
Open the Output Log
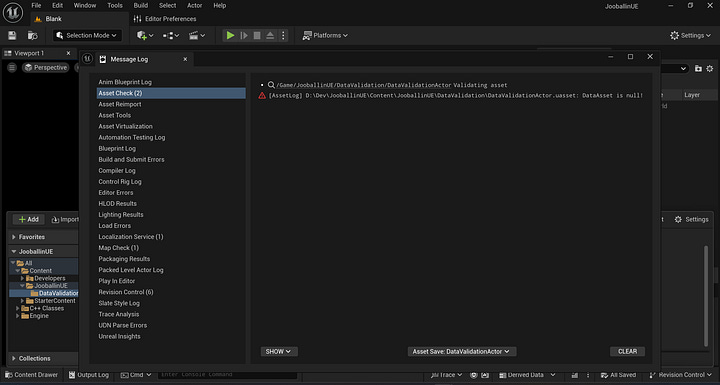pos(89,375)
